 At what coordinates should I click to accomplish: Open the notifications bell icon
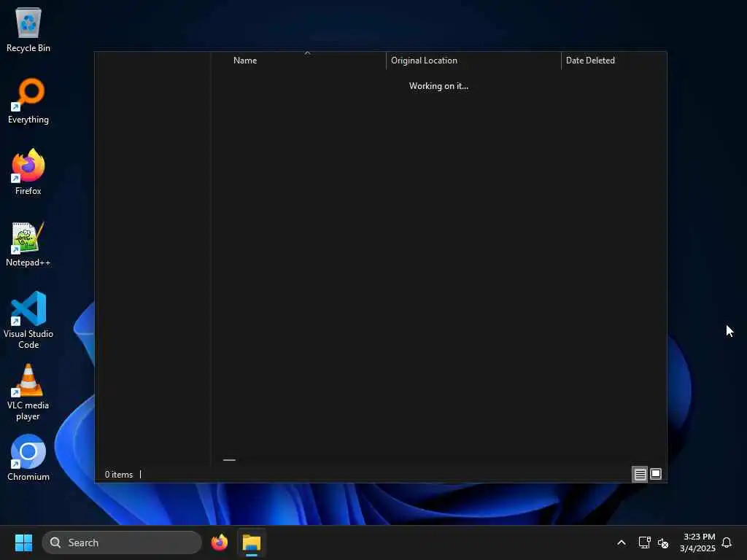[x=727, y=542]
